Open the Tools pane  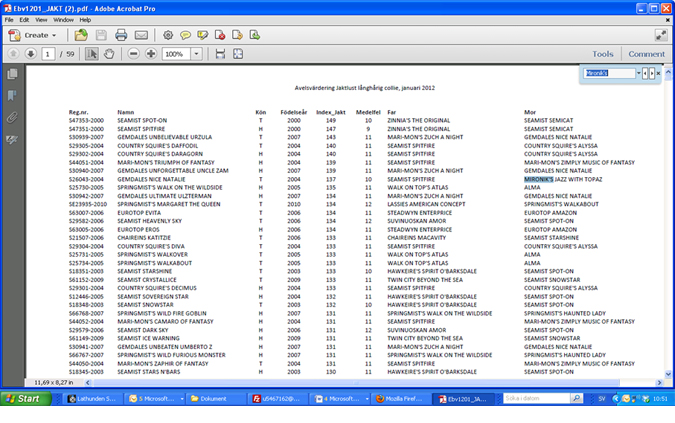(x=602, y=54)
